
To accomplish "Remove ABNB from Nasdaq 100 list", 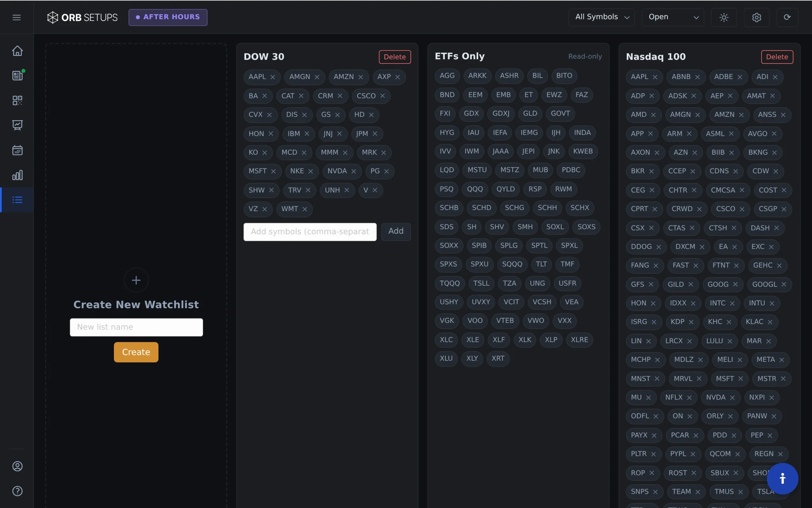I will tap(697, 77).
